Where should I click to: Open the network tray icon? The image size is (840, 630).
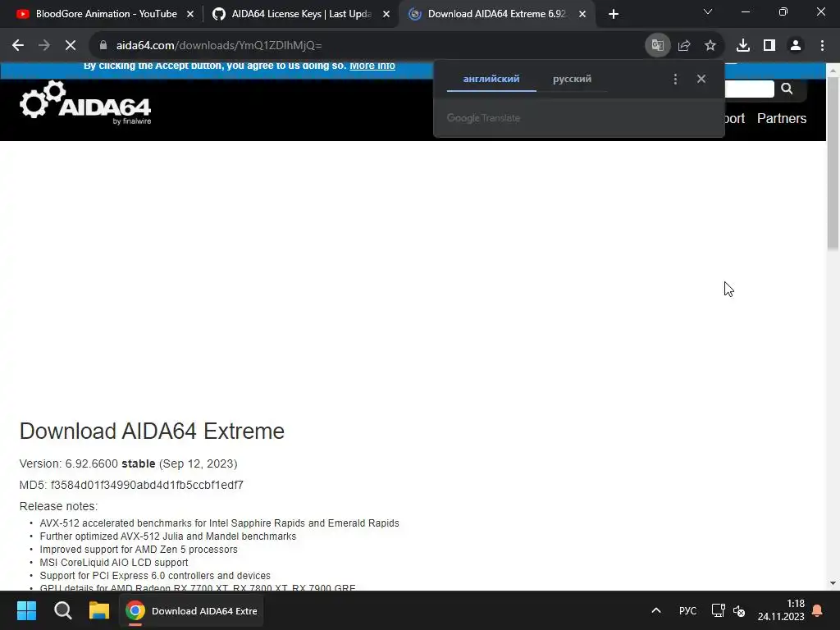tap(718, 610)
